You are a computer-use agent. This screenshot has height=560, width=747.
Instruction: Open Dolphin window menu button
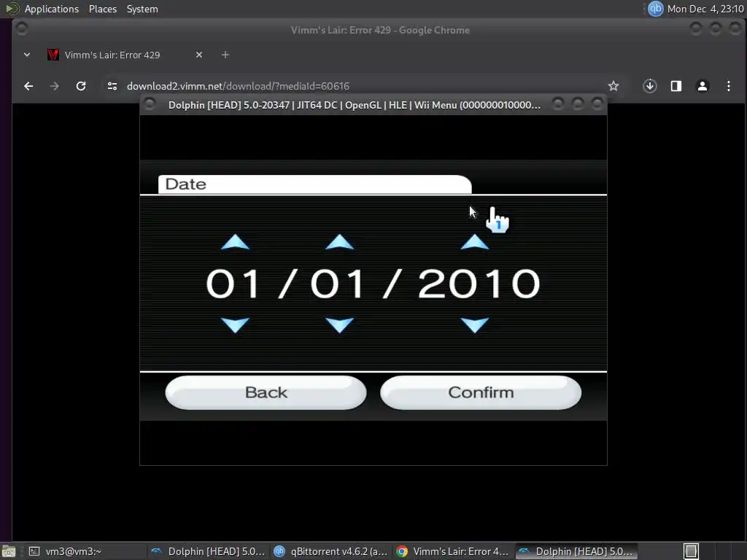coord(150,104)
